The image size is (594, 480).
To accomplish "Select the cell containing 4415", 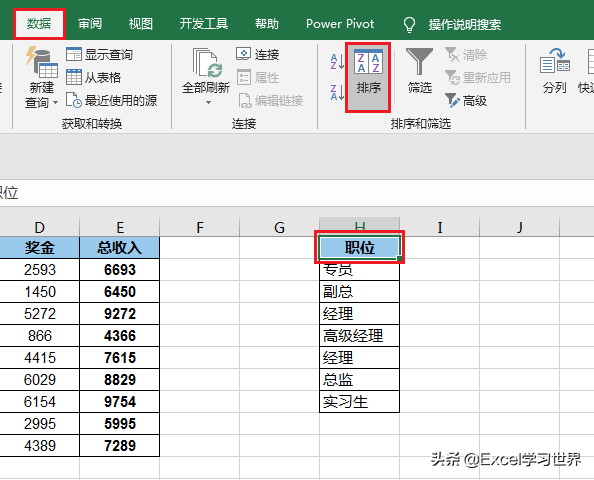I will point(40,358).
